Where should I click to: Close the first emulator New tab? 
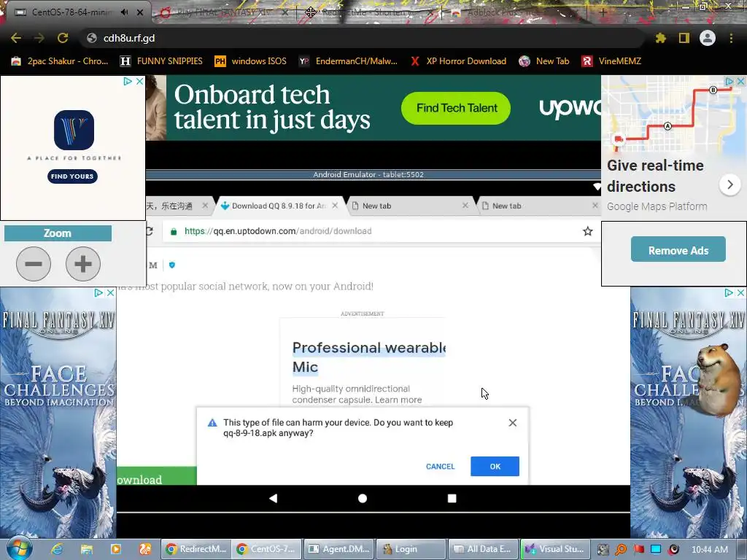(x=465, y=205)
